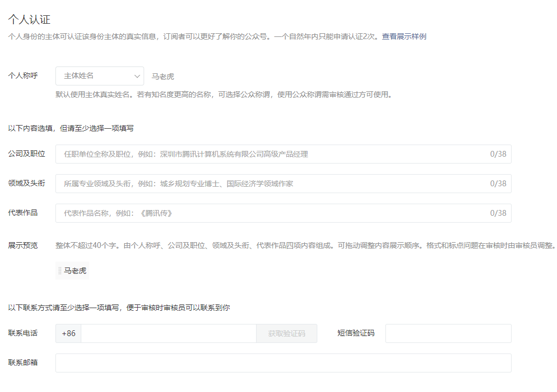Click the 联系邮箱 field label
Screen dimensions: 557x392
(x=23, y=362)
